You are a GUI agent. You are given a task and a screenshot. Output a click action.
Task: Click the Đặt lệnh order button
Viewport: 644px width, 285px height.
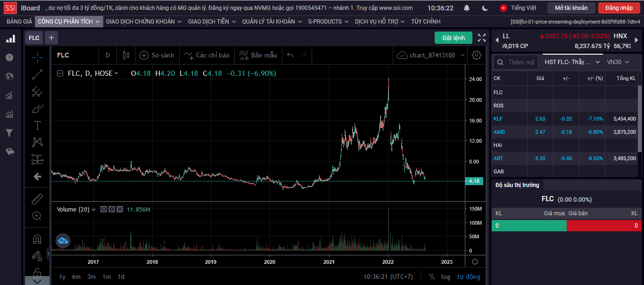click(454, 38)
